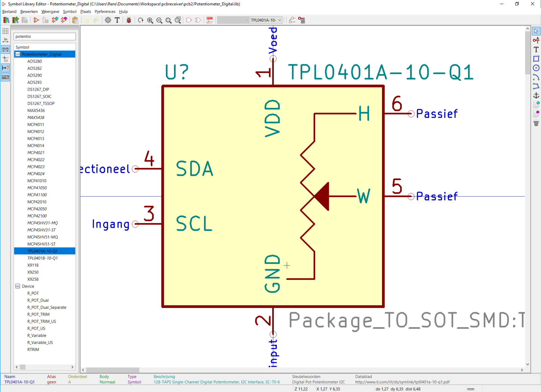Select the Add Pin tool
The image size is (541, 392).
[536, 40]
